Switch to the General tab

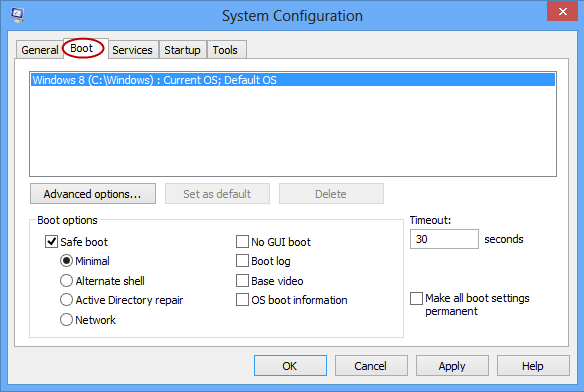tap(39, 50)
